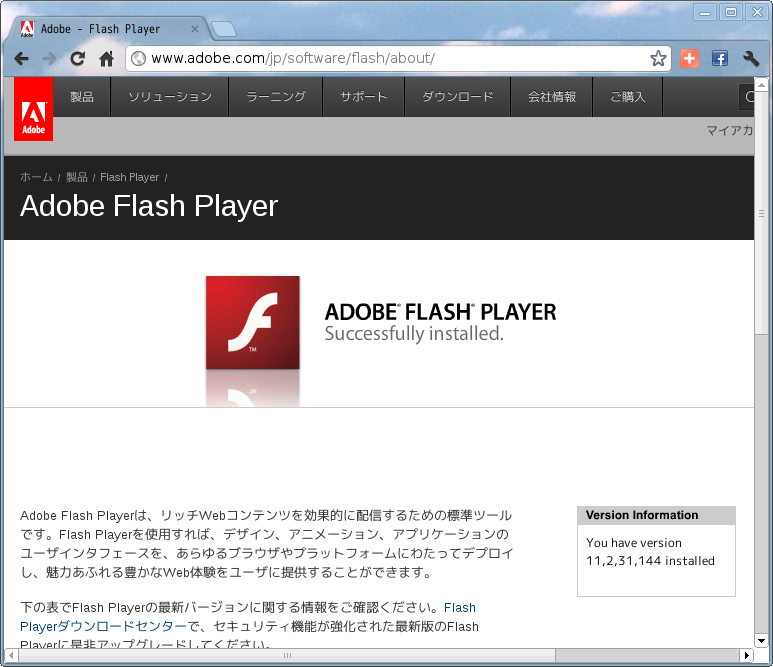The width and height of the screenshot is (773, 667).
Task: Click the マイアカ account link
Action: tap(730, 131)
